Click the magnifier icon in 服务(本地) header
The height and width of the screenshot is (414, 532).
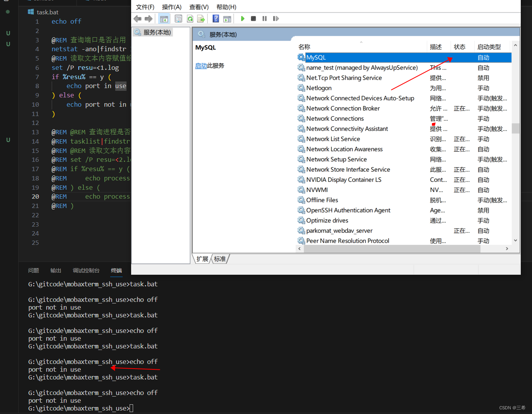pos(201,34)
